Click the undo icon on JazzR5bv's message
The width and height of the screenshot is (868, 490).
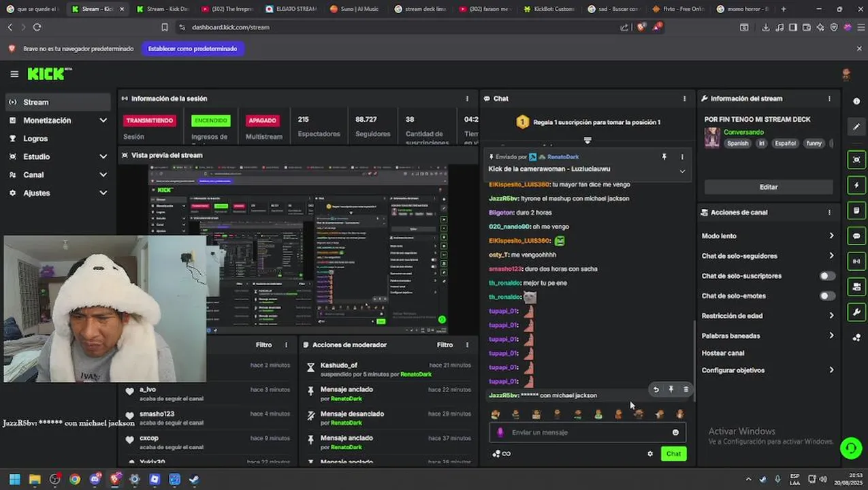(656, 390)
